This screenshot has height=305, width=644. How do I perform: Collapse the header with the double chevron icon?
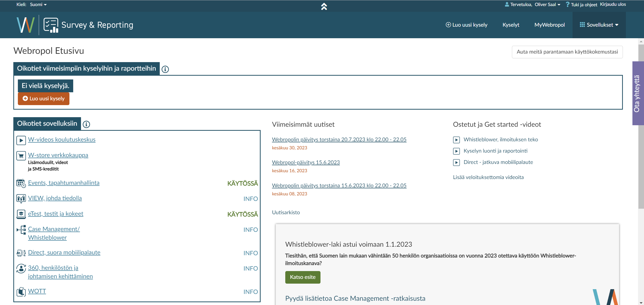(324, 7)
